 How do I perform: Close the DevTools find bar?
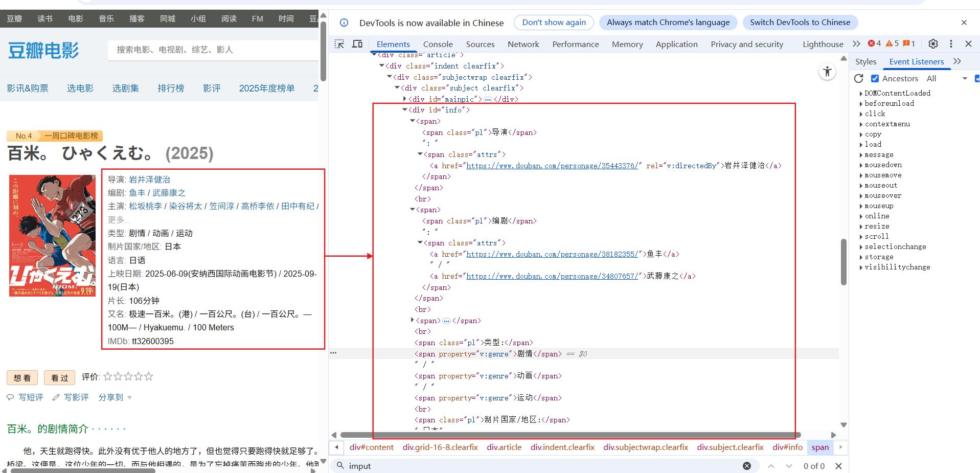(838, 466)
